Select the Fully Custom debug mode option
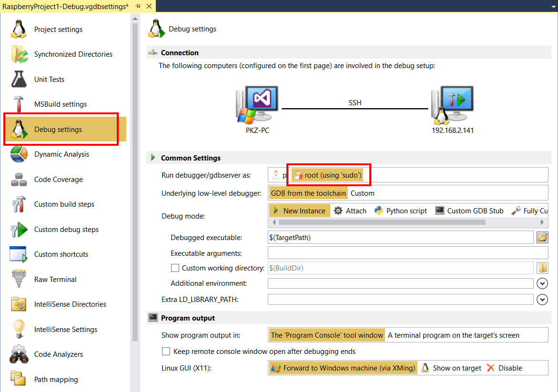This screenshot has width=558, height=392. 529,211
